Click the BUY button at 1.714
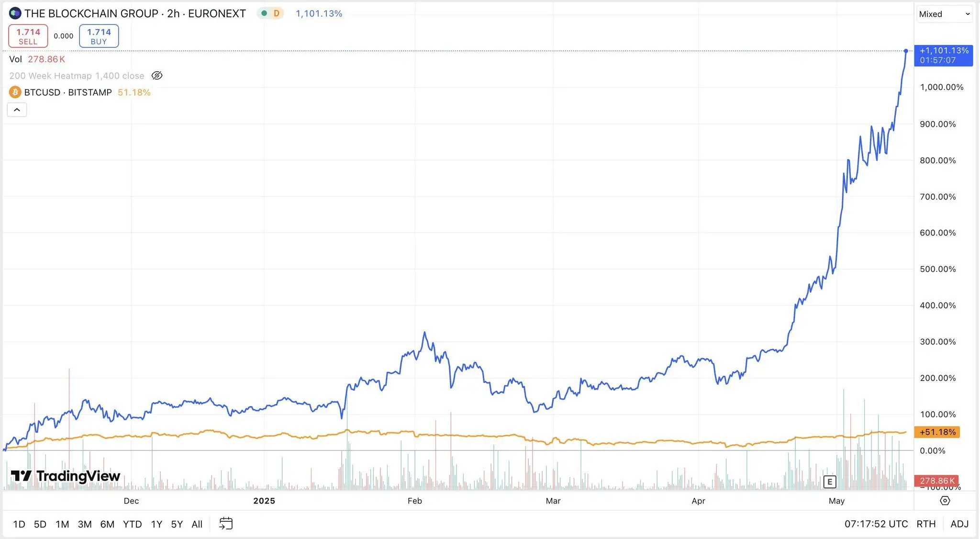This screenshot has width=980, height=539. tap(99, 35)
